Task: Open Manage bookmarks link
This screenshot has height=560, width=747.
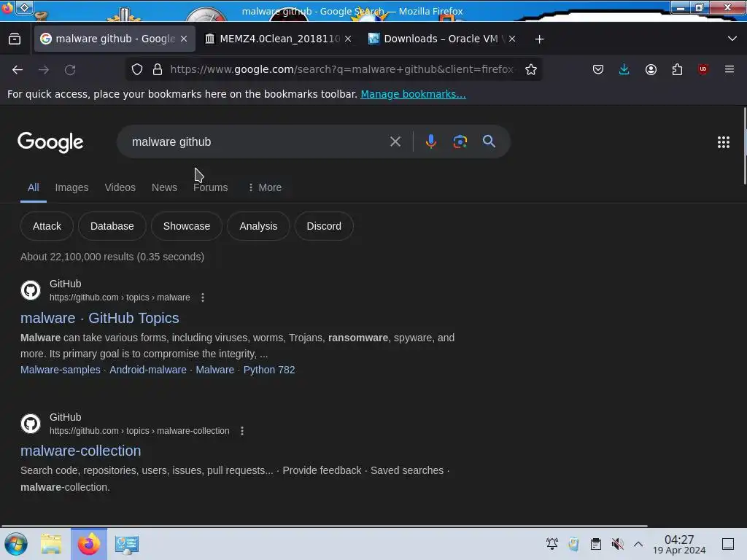Action: (413, 94)
